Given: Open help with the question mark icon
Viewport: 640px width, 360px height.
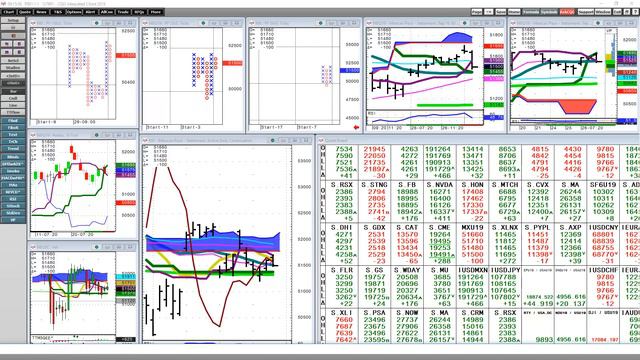Looking at the screenshot, I should tap(635, 12).
